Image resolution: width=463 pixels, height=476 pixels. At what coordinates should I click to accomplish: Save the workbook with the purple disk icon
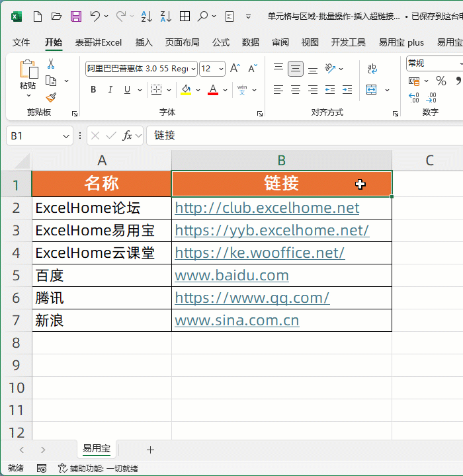[x=76, y=17]
